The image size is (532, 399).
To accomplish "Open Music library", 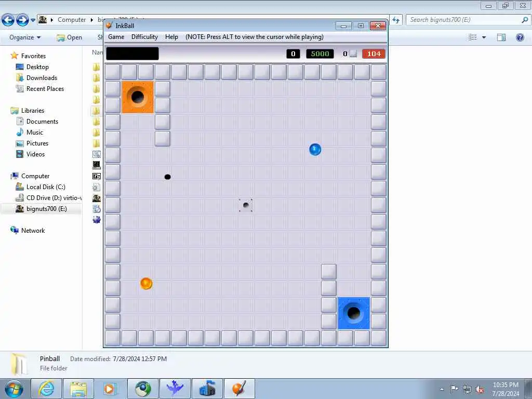I will [x=35, y=132].
